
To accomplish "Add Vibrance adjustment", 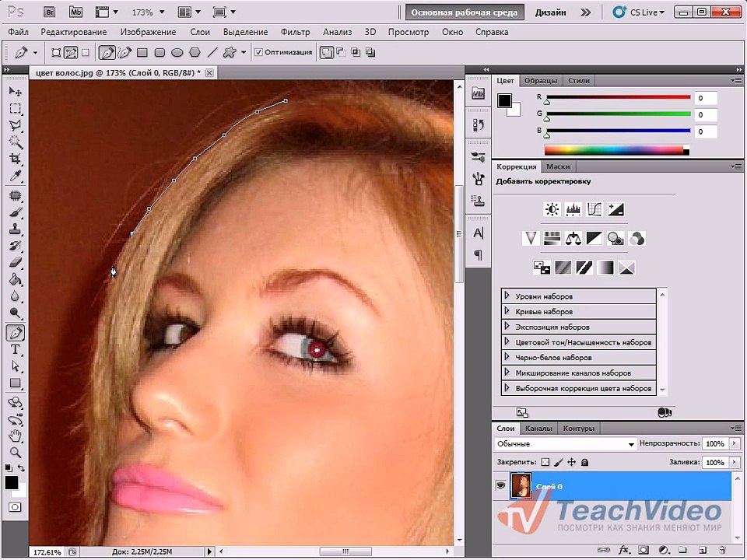I will [x=531, y=238].
